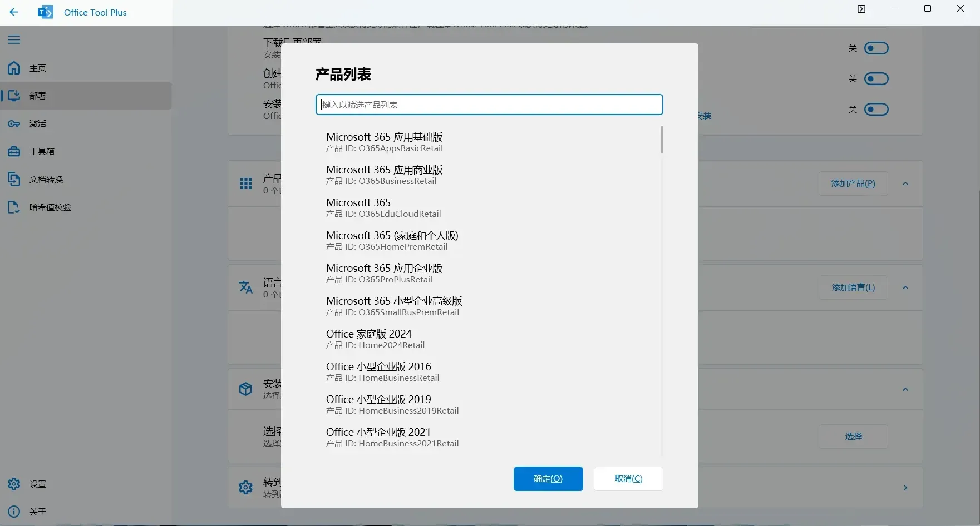The height and width of the screenshot is (526, 980).
Task: Click the 选择 button
Action: pos(853,436)
